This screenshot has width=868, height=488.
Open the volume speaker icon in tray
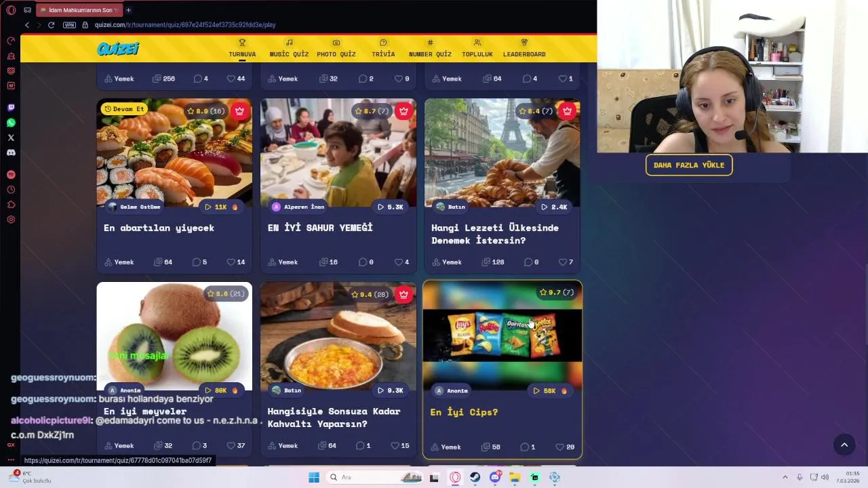click(825, 477)
